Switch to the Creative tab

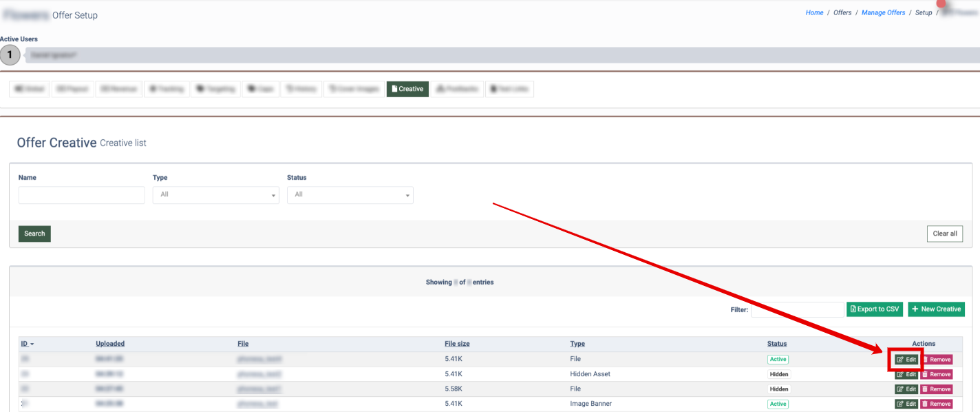click(407, 89)
